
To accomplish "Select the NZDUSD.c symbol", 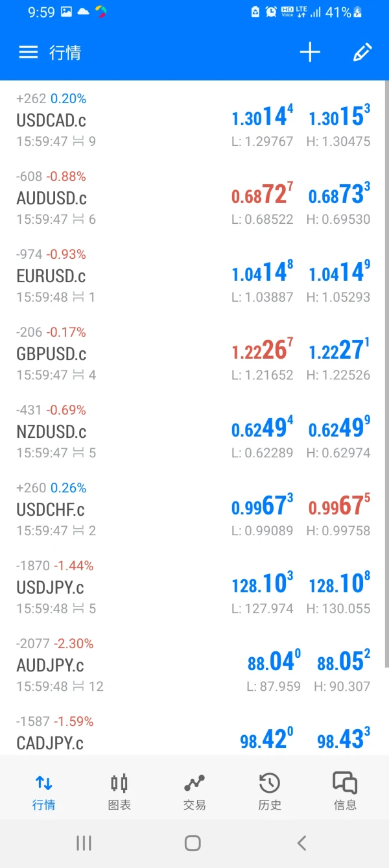I will click(51, 431).
